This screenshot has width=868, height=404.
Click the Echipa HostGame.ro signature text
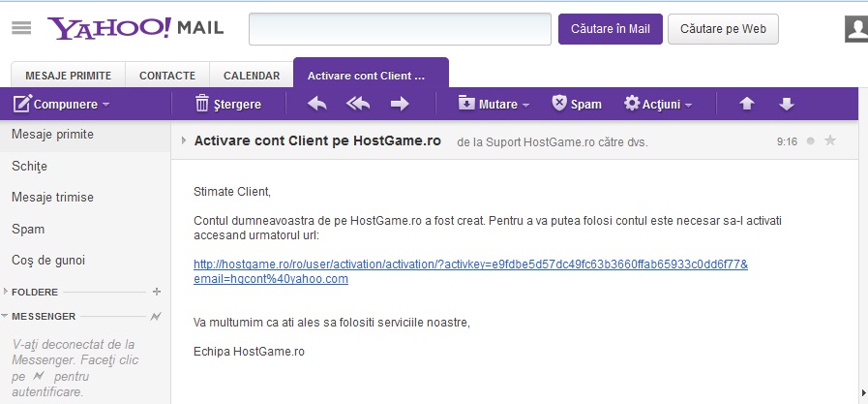pyautogui.click(x=249, y=352)
